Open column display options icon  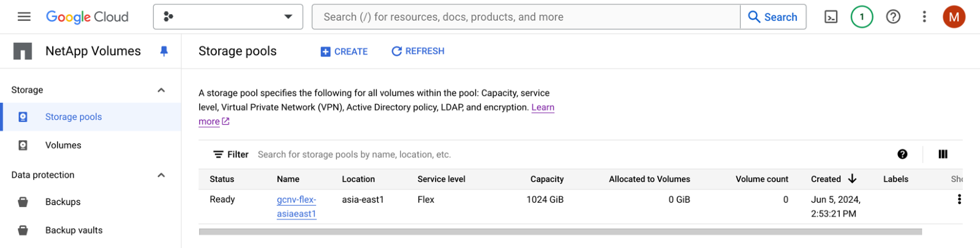click(943, 154)
